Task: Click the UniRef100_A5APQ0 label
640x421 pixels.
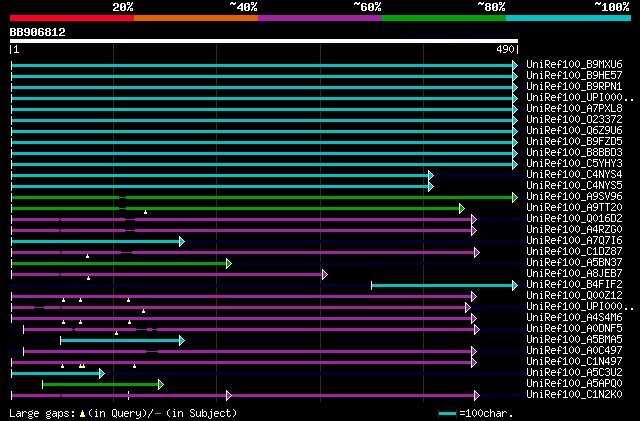Action: coord(574,384)
